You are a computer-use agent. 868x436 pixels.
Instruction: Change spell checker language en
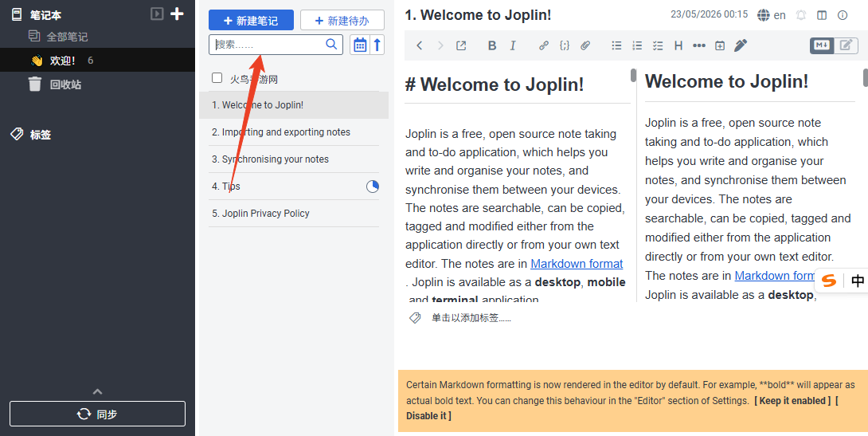click(x=772, y=15)
